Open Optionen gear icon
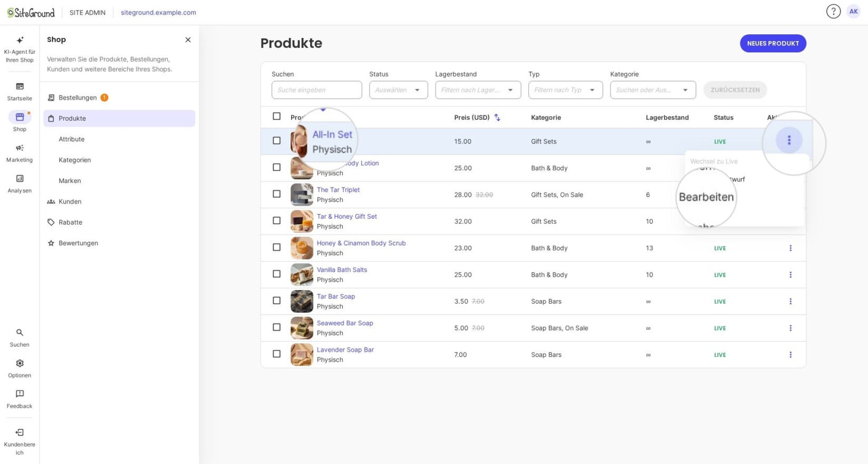The width and height of the screenshot is (868, 464). point(20,363)
